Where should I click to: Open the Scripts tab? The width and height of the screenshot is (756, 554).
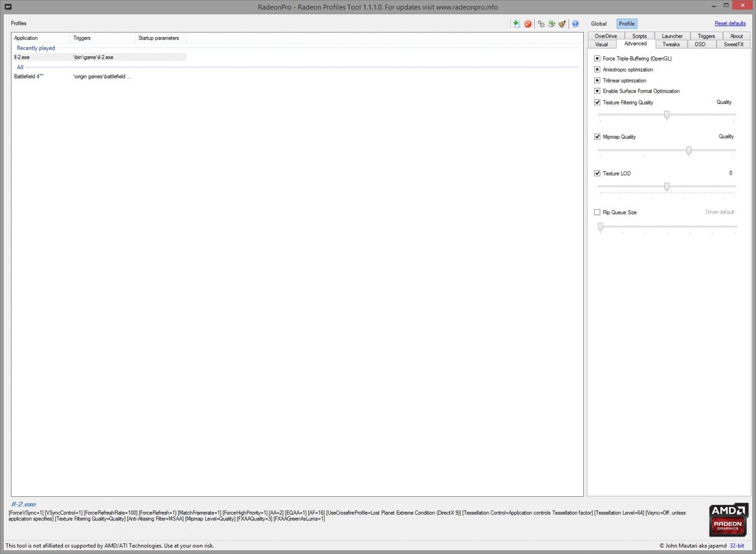(639, 36)
